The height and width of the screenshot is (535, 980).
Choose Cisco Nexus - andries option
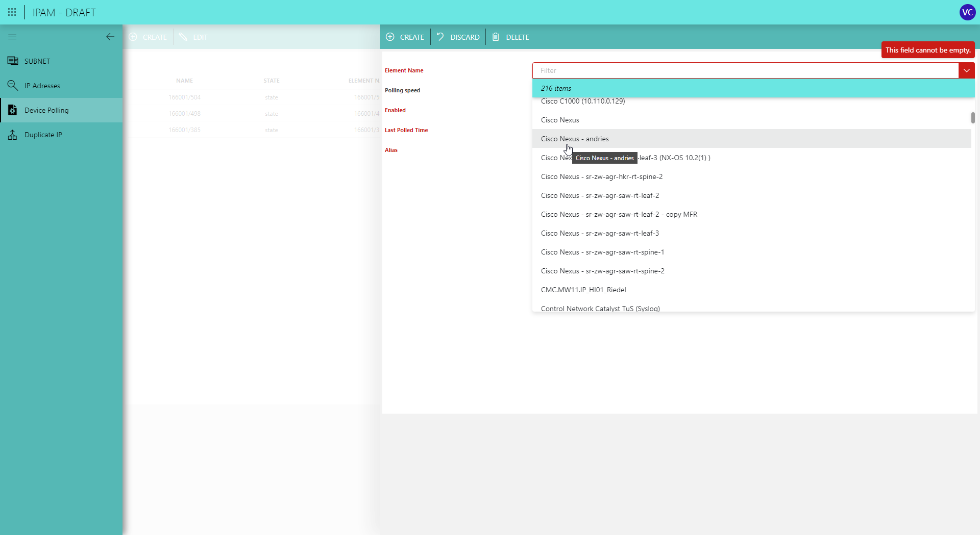click(751, 139)
